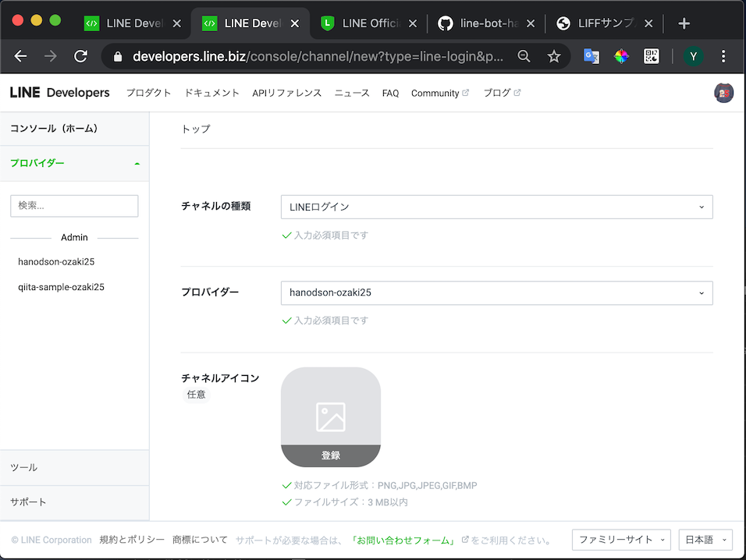Close the first LINE Developers tab
The width and height of the screenshot is (746, 560).
pos(177,23)
